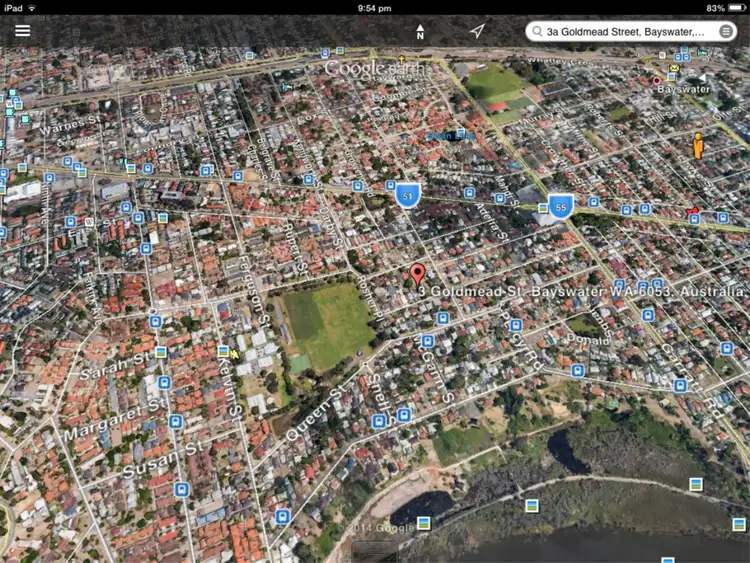Select the red pin at 3 Goldmead St
The height and width of the screenshot is (563, 750).
417,274
